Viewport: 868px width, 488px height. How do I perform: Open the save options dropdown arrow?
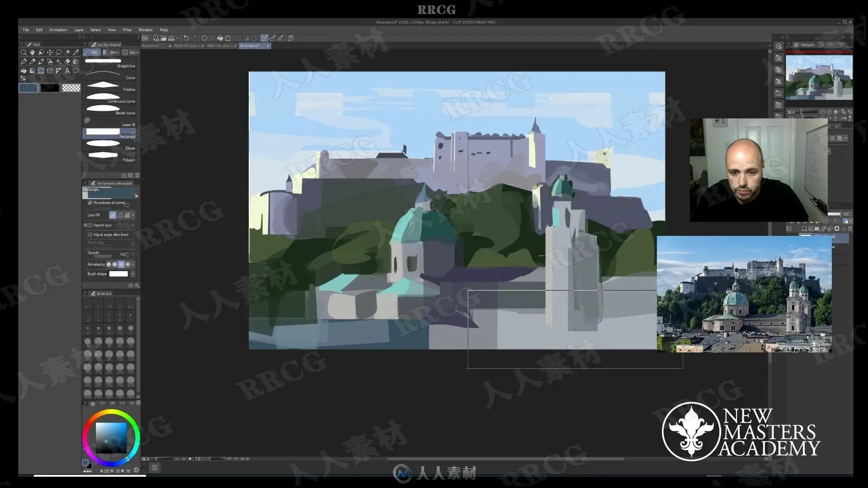177,38
